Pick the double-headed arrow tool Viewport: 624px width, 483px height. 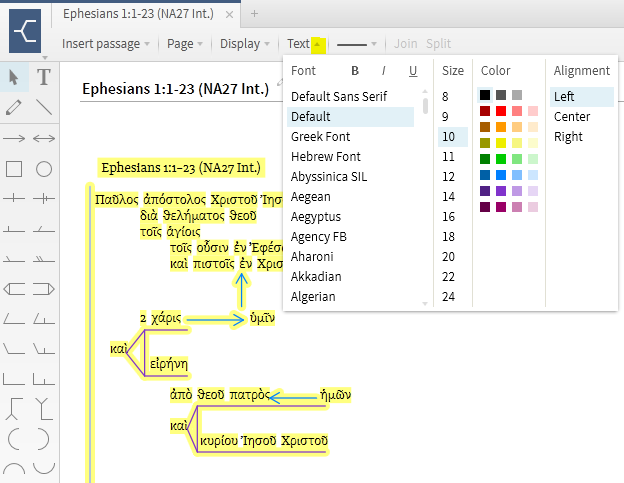click(x=44, y=138)
